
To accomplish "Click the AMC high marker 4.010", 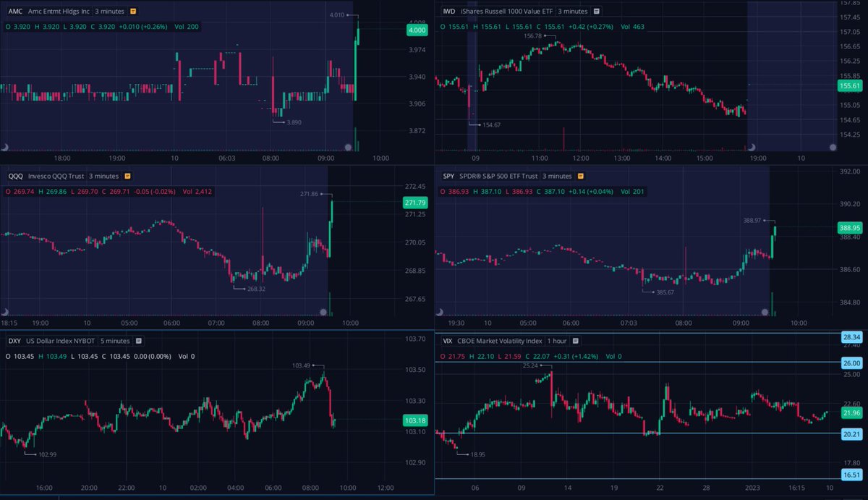I will point(336,15).
